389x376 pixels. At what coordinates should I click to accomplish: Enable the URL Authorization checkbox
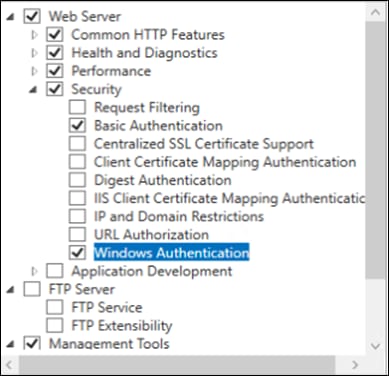click(77, 234)
